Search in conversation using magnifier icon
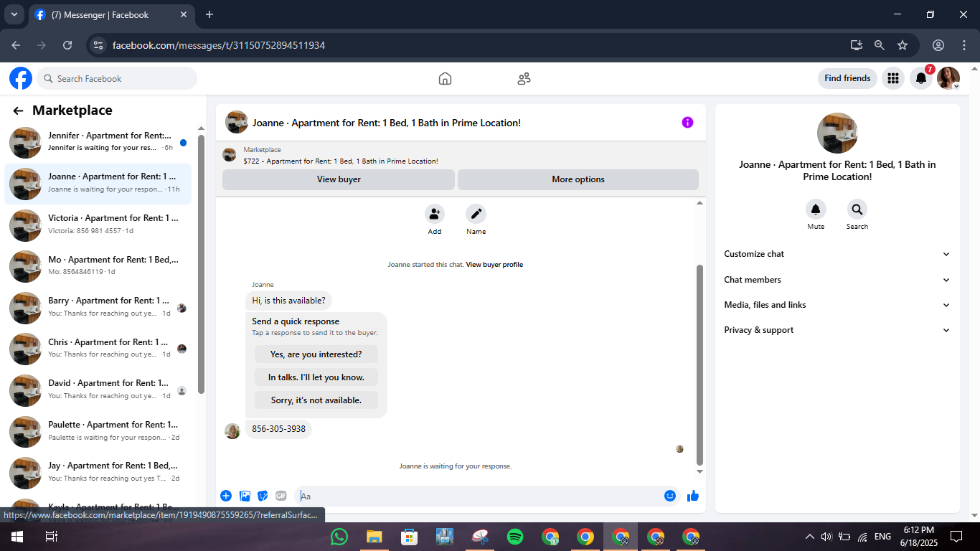Screen dimensions: 980x551 point(857,209)
